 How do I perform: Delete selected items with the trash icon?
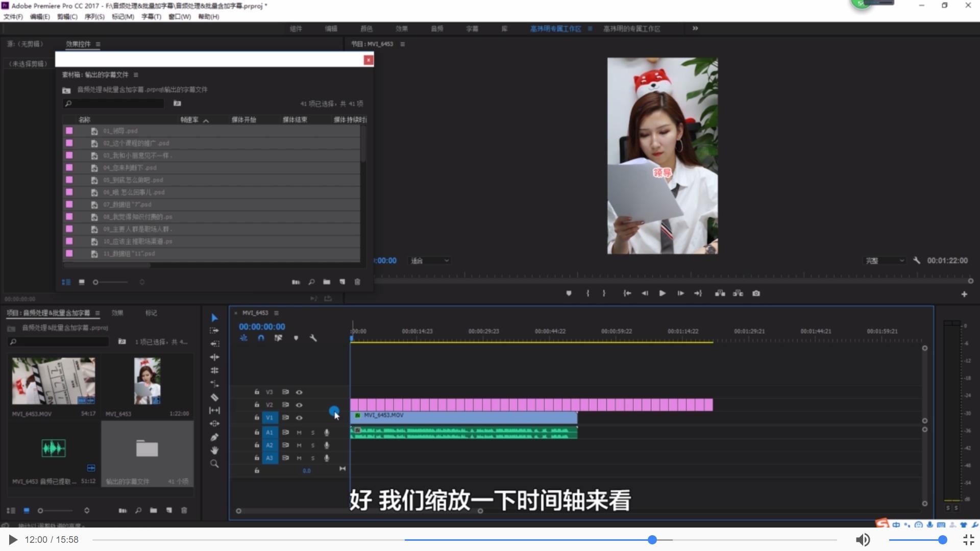pos(357,282)
